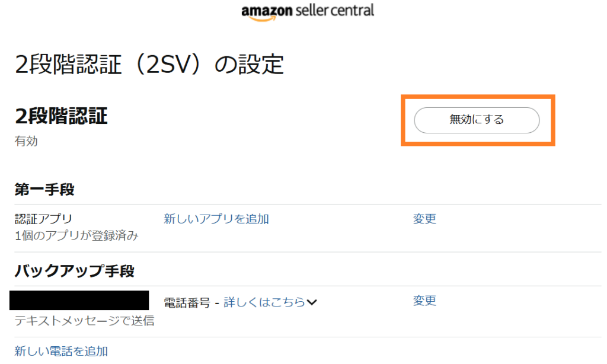Open the 詳しくはこちら link
Viewport: 607px width, 364px height.
coord(264,302)
